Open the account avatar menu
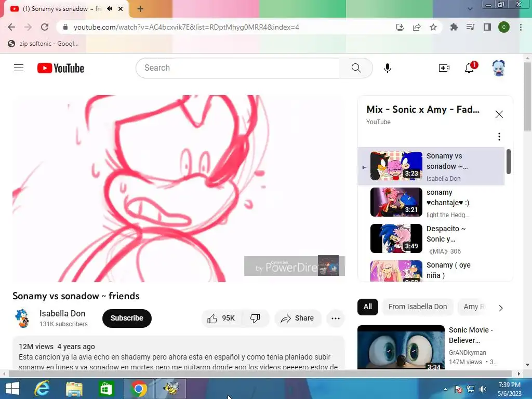 [498, 68]
